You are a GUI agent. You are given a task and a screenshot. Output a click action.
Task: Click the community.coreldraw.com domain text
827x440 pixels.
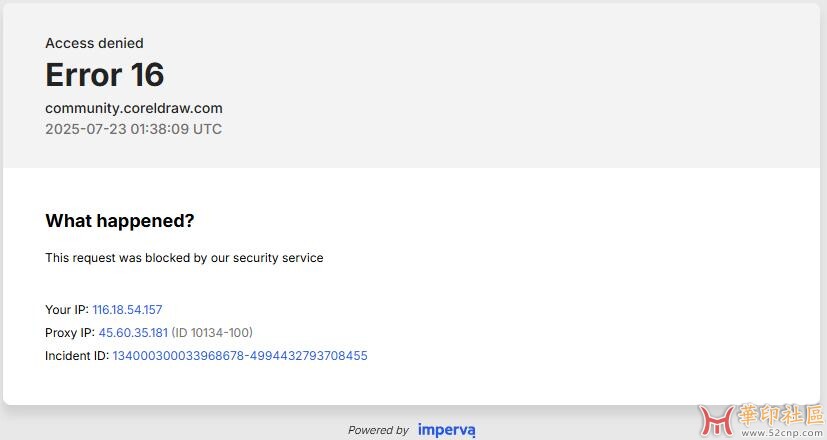tap(134, 108)
